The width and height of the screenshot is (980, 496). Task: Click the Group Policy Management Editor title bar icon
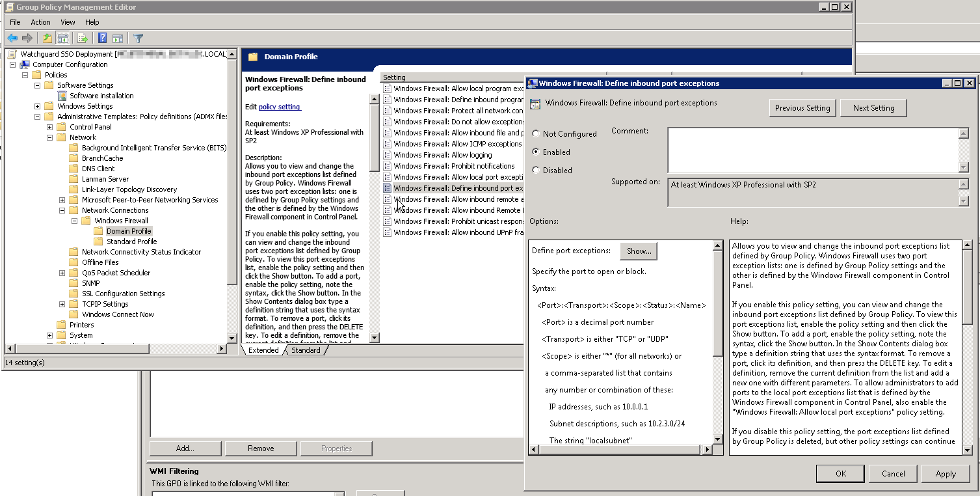[x=8, y=7]
